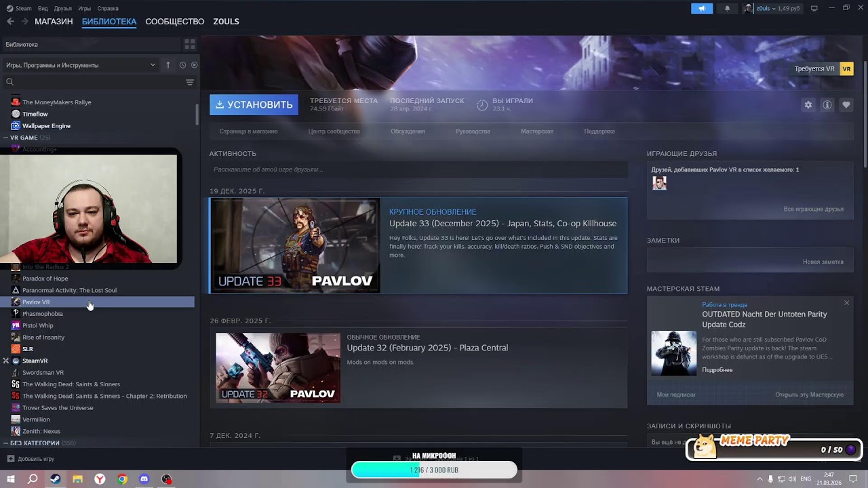Click the activity text field Расскажите об этой игре
Screen dimensions: 868x488
coord(418,169)
